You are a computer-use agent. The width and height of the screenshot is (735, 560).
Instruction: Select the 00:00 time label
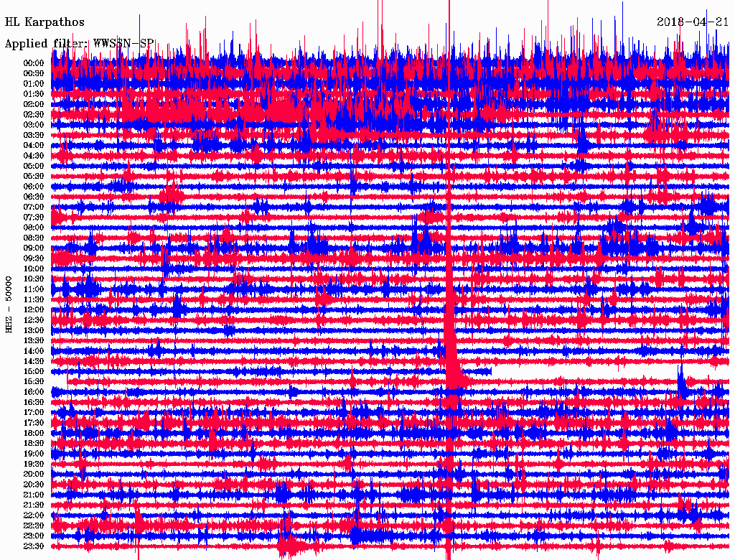pyautogui.click(x=33, y=63)
